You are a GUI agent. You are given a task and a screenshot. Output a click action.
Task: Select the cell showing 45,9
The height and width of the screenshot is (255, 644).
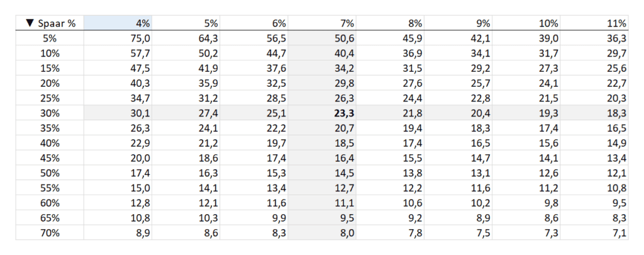tap(412, 37)
